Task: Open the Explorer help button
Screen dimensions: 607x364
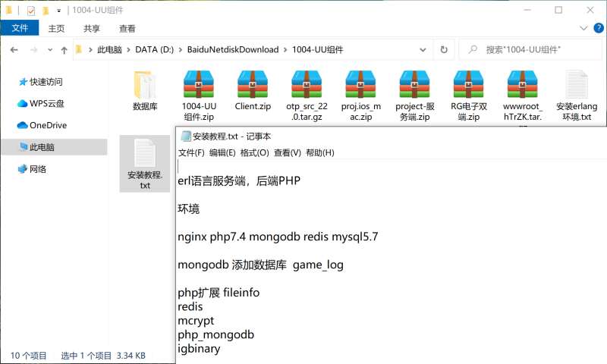Action: coord(599,28)
